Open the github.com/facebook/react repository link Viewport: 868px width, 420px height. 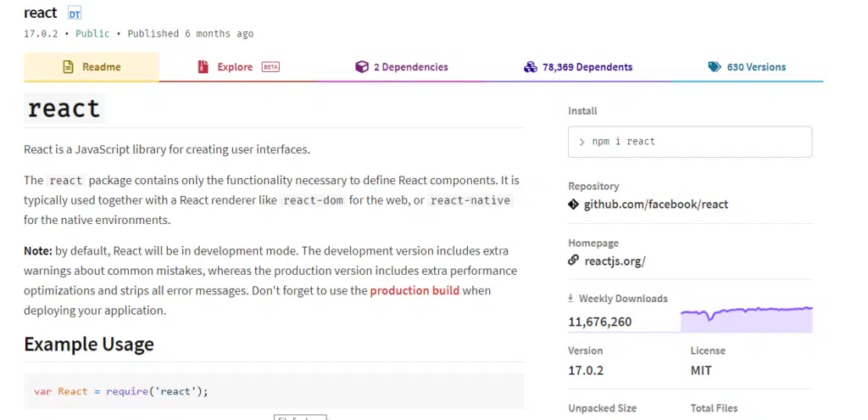click(656, 204)
